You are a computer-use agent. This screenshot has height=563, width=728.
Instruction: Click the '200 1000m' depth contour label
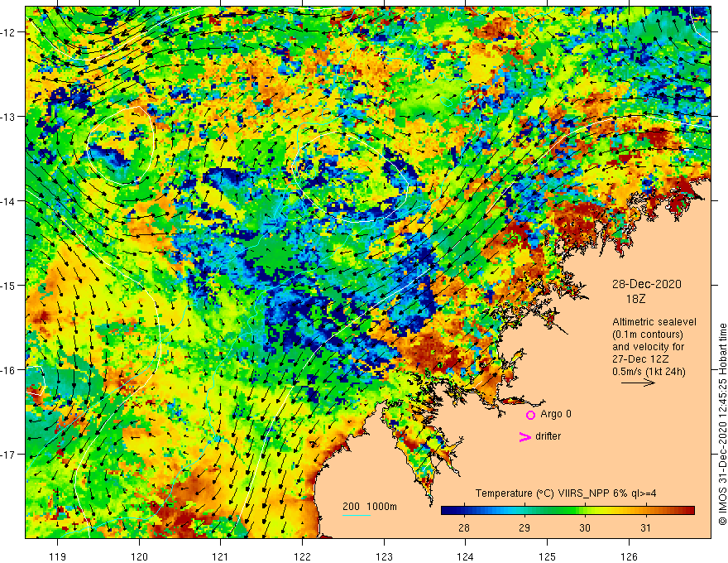coord(370,507)
